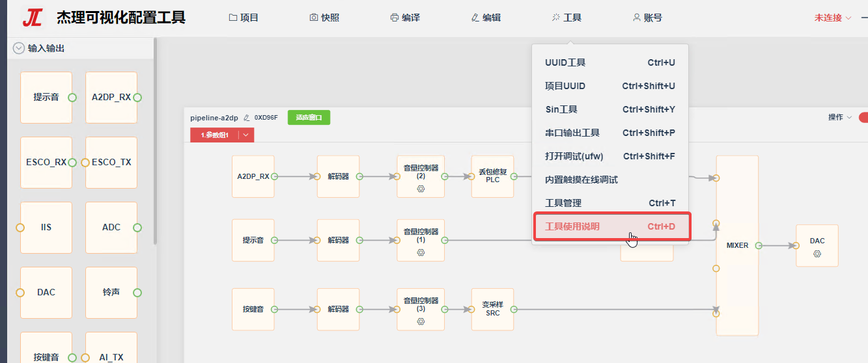Click the output port of the MIXER node
The width and height of the screenshot is (868, 363).
click(759, 245)
